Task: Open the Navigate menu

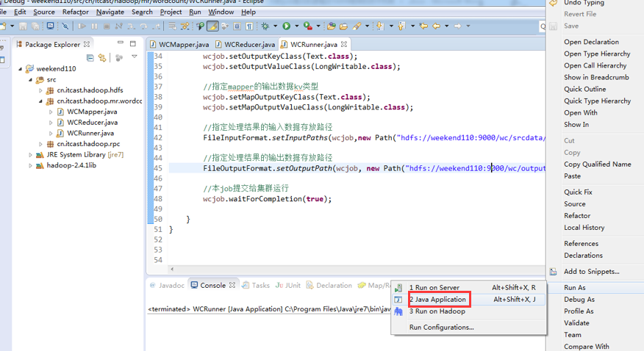Action: tap(110, 12)
